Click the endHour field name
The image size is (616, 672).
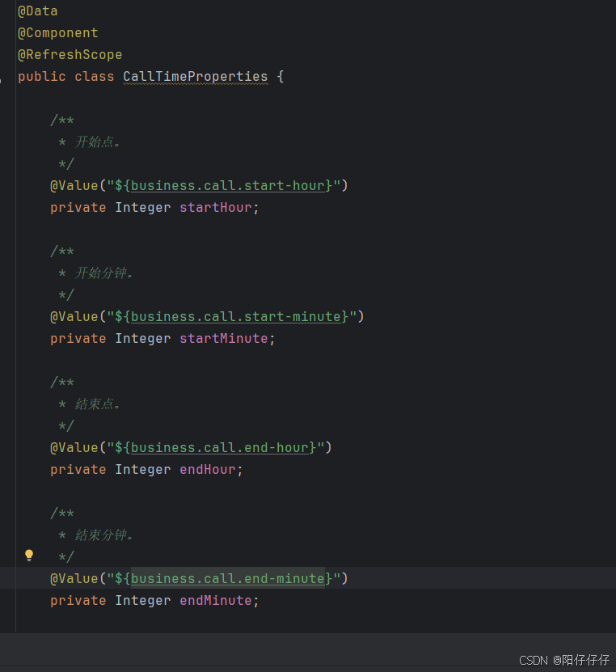(208, 470)
